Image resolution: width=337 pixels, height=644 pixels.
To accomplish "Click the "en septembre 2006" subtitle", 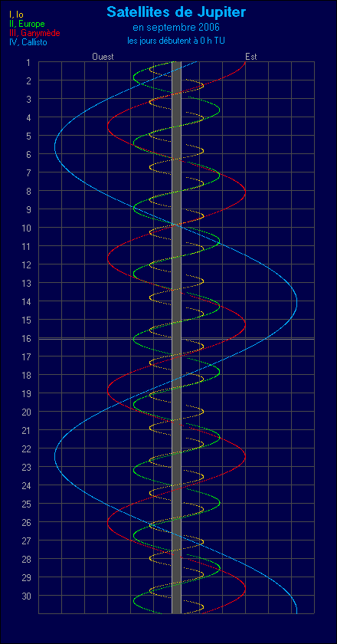I will (176, 28).
